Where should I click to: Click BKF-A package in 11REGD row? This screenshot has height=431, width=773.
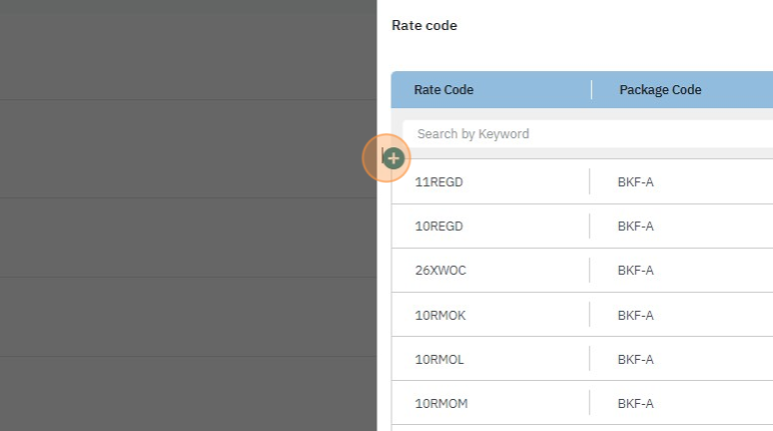[x=635, y=182]
